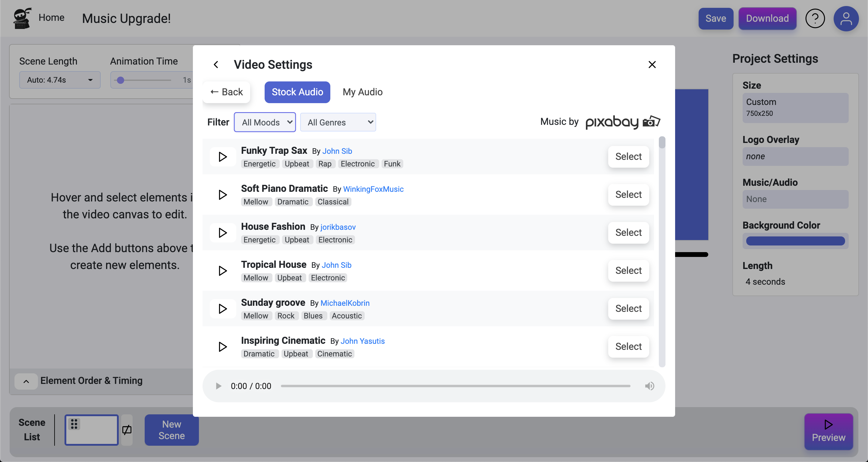Toggle the scene thumbnail visibility

coord(127,429)
